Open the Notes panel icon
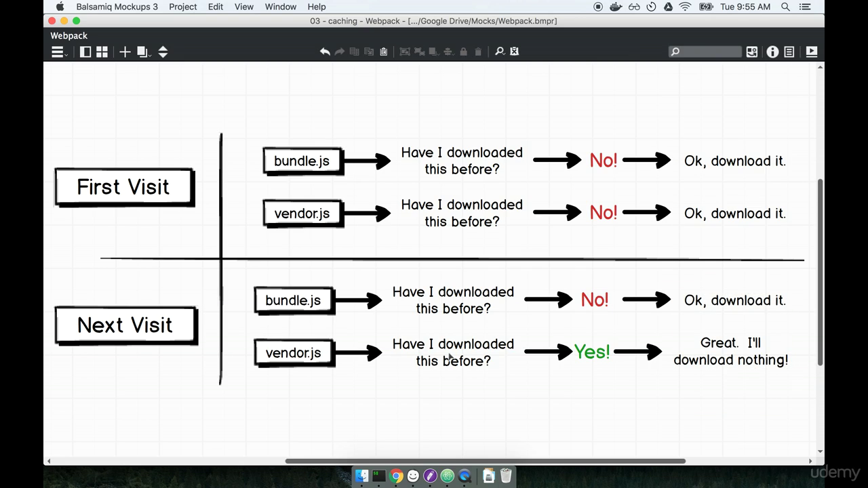 pyautogui.click(x=789, y=52)
